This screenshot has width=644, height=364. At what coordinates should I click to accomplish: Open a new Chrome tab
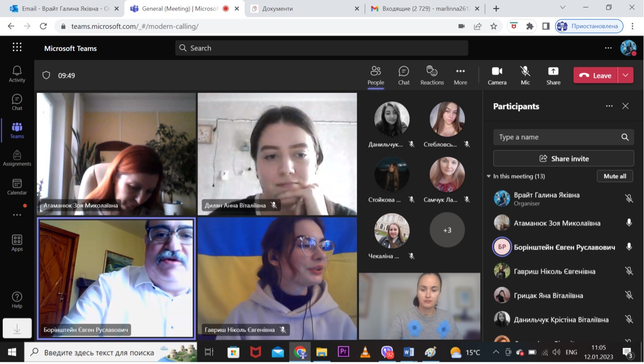tap(496, 9)
